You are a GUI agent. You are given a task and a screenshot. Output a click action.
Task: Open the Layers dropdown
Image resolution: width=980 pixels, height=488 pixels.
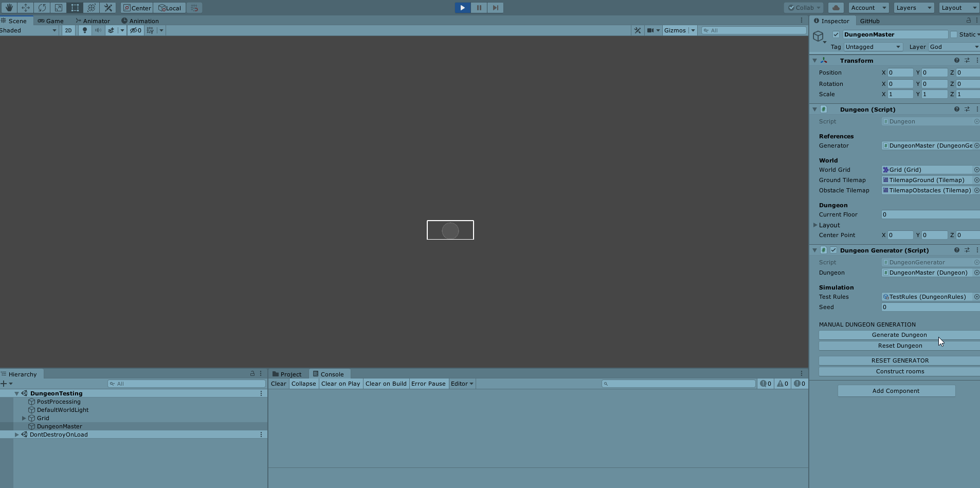tap(913, 8)
